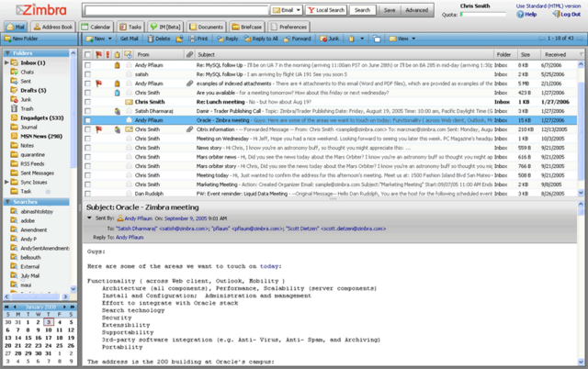Collapse the message header details arrow

(x=89, y=218)
